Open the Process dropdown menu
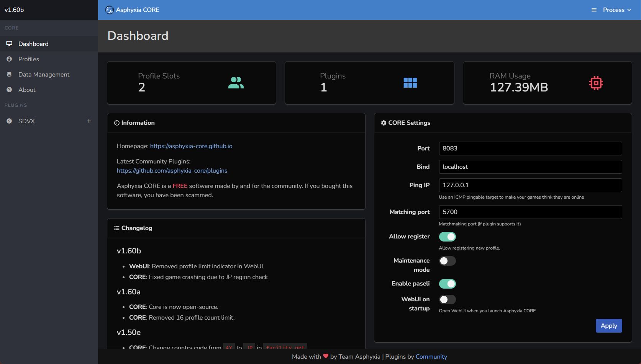 [616, 10]
